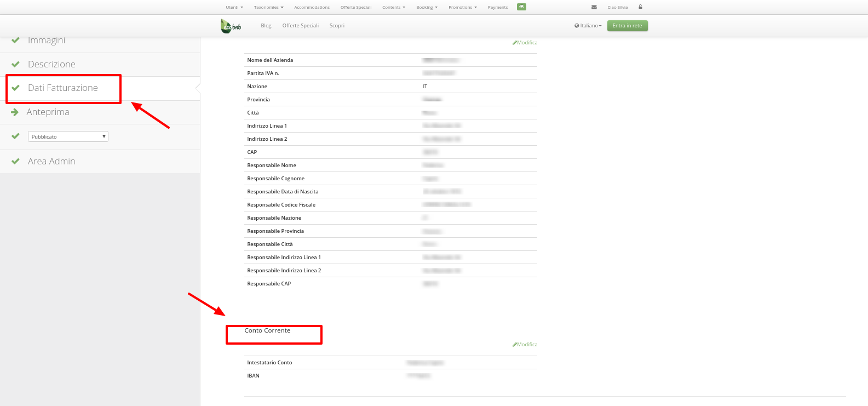The height and width of the screenshot is (406, 868).
Task: Click Modifica link under Conto Corrente
Action: click(x=525, y=345)
